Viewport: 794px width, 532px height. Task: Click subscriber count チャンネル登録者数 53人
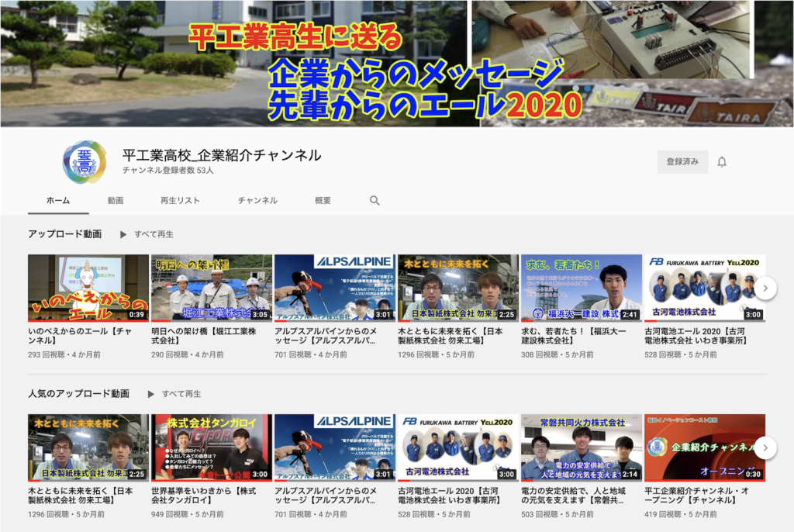point(167,171)
